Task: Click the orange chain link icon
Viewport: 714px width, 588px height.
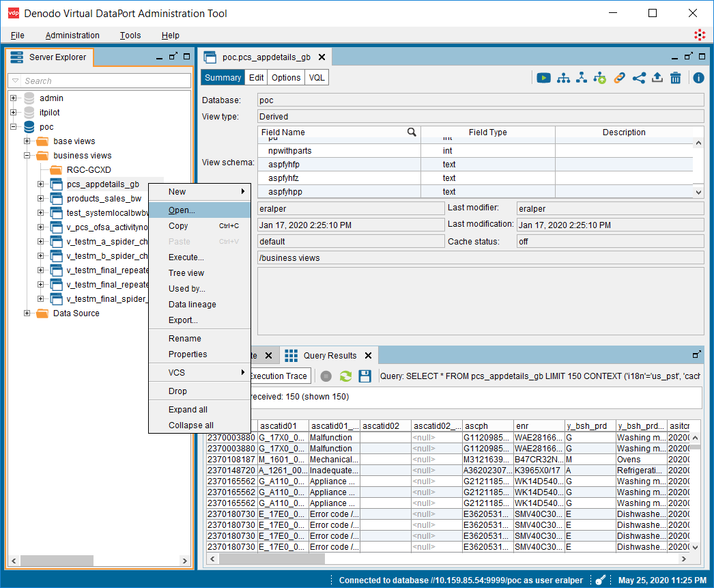Action: (619, 78)
